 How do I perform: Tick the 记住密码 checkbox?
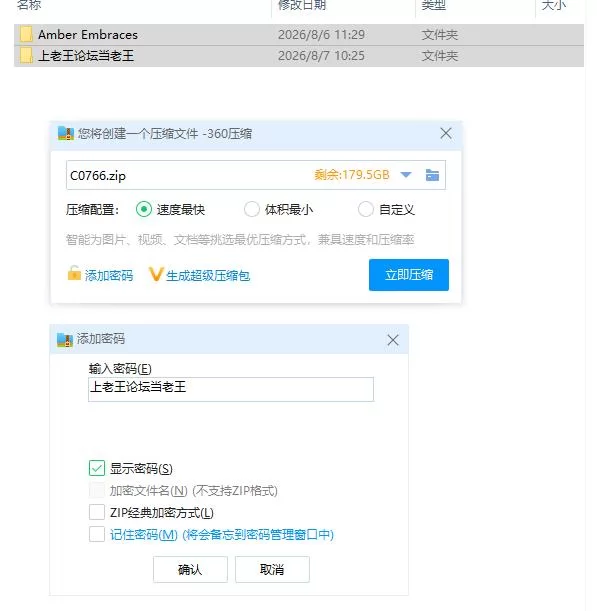click(x=97, y=534)
